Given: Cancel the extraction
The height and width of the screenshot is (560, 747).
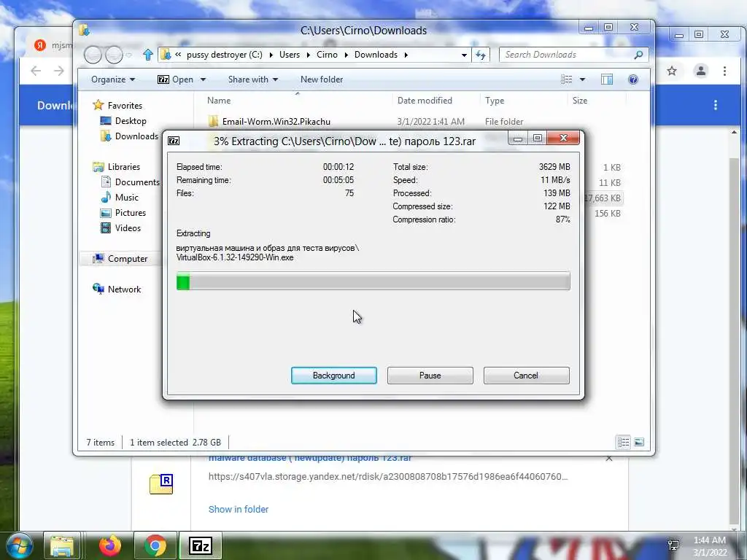Looking at the screenshot, I should point(526,376).
